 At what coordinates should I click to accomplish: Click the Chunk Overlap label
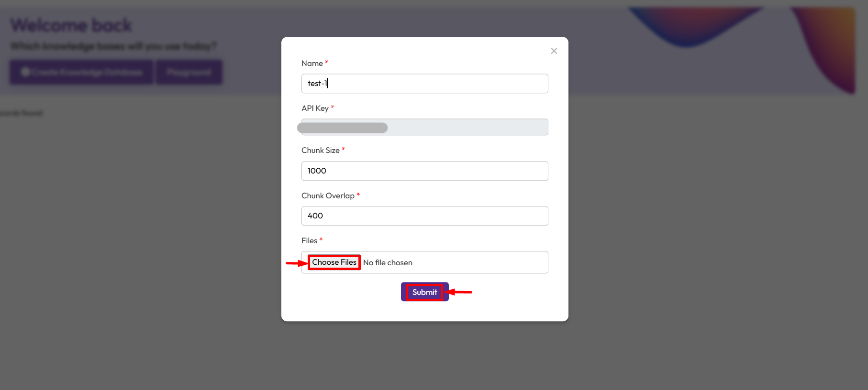tap(328, 196)
